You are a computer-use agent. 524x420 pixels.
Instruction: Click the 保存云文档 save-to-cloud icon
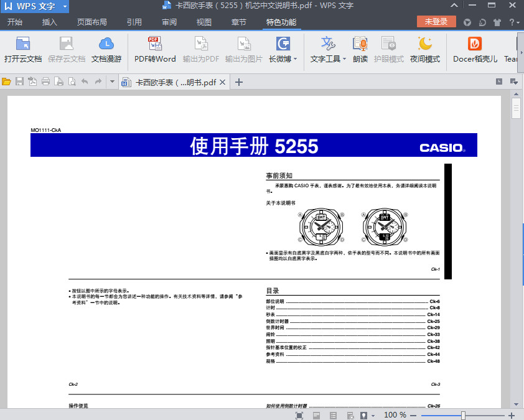click(66, 50)
